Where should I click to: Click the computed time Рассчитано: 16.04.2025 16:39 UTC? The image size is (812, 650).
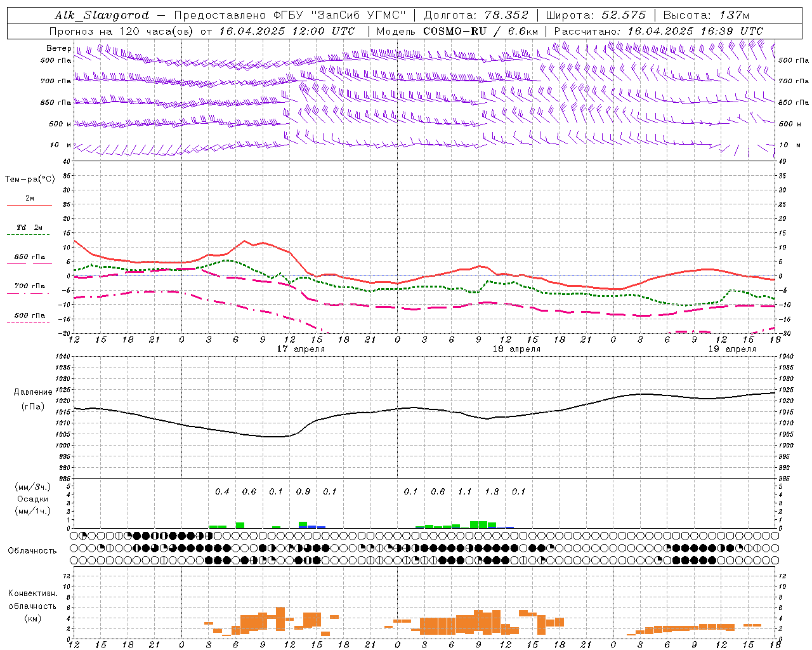click(658, 31)
